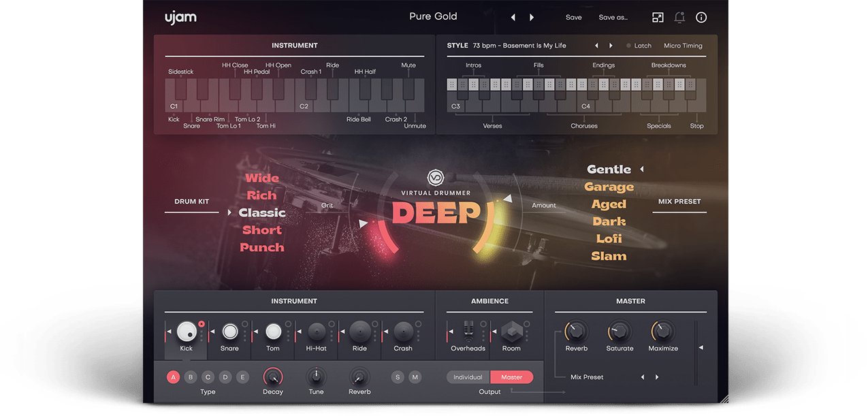The width and height of the screenshot is (868, 416).
Task: Click the Amount slider handle
Action: pos(507,199)
